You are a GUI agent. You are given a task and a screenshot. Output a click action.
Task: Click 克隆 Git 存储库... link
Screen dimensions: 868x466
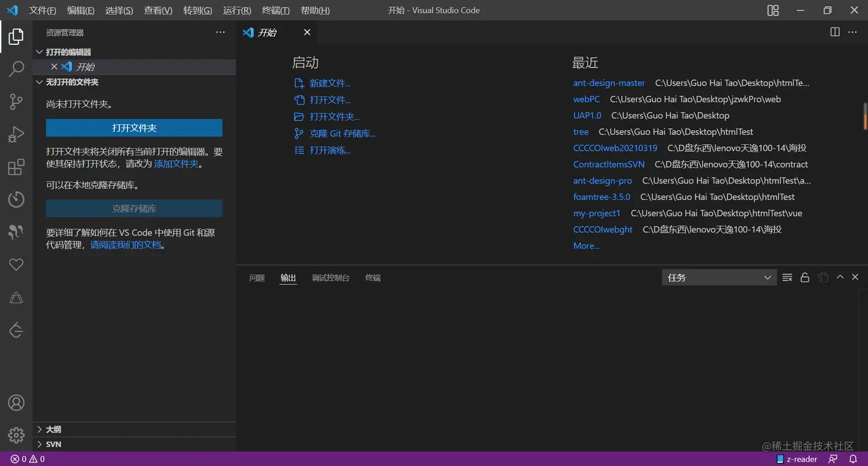(343, 133)
